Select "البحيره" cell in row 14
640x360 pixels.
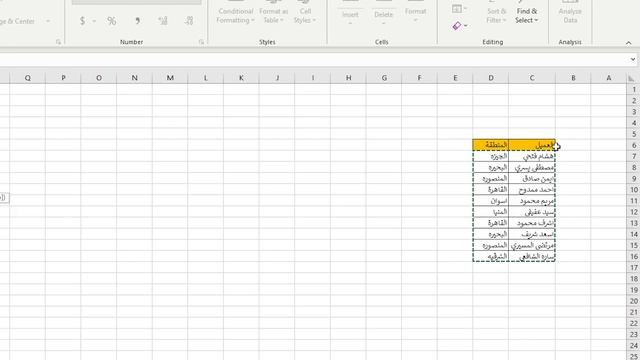(491, 234)
